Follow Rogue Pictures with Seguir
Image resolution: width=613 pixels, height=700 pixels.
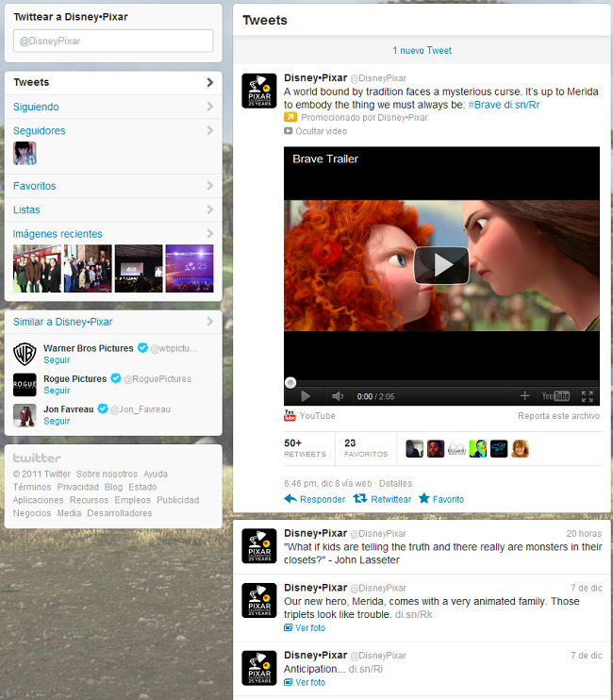point(57,391)
